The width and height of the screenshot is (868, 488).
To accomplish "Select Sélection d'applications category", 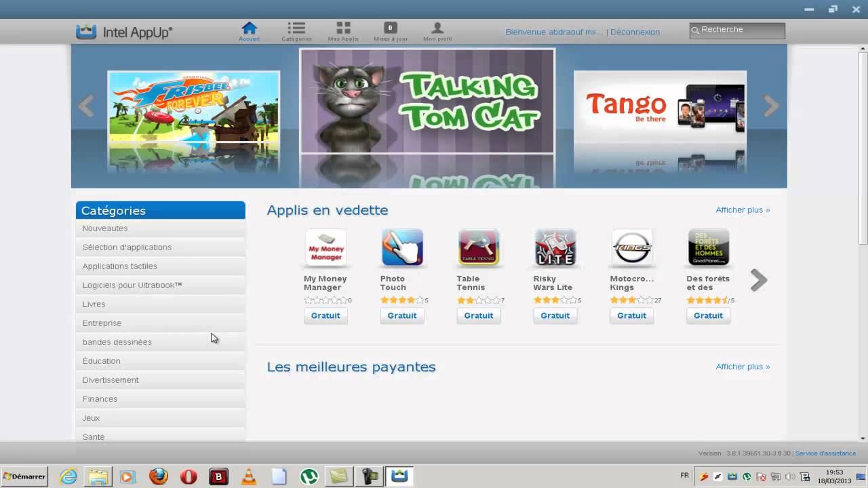I will coord(161,247).
